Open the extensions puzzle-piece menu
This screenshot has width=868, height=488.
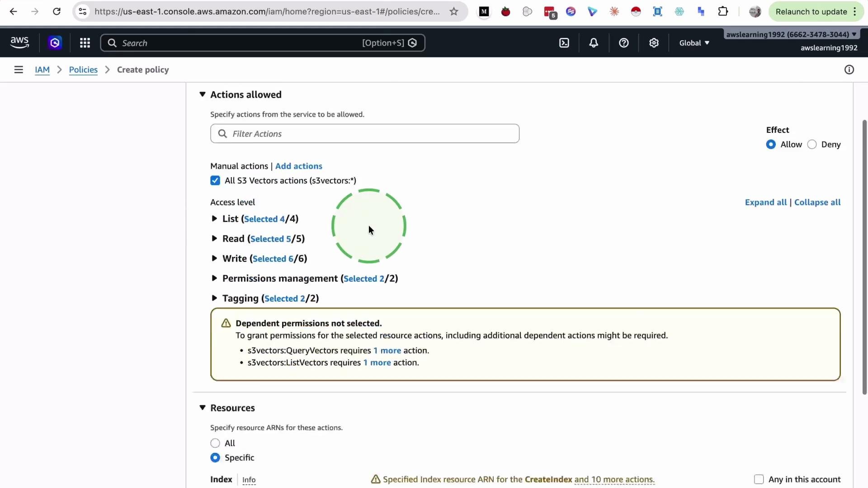coord(723,12)
